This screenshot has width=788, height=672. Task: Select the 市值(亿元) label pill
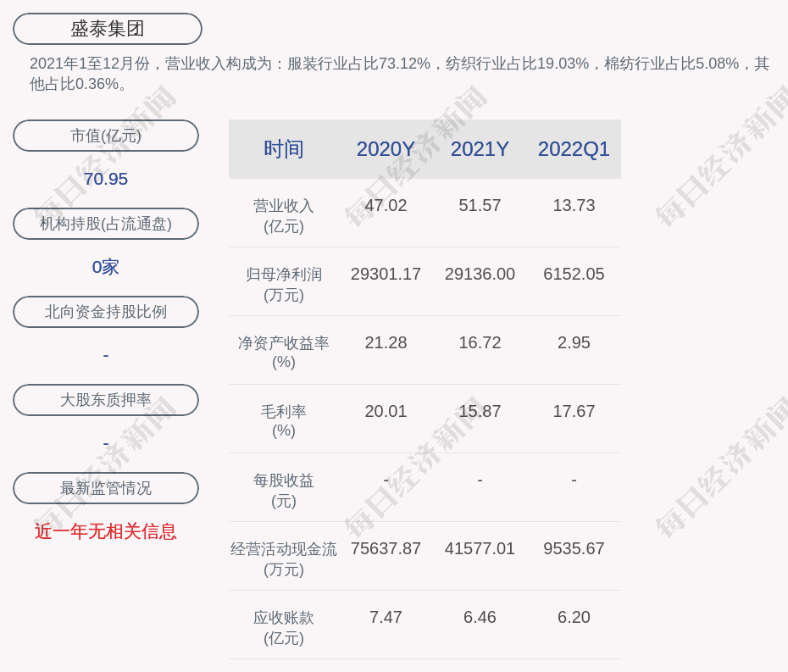pos(106,136)
